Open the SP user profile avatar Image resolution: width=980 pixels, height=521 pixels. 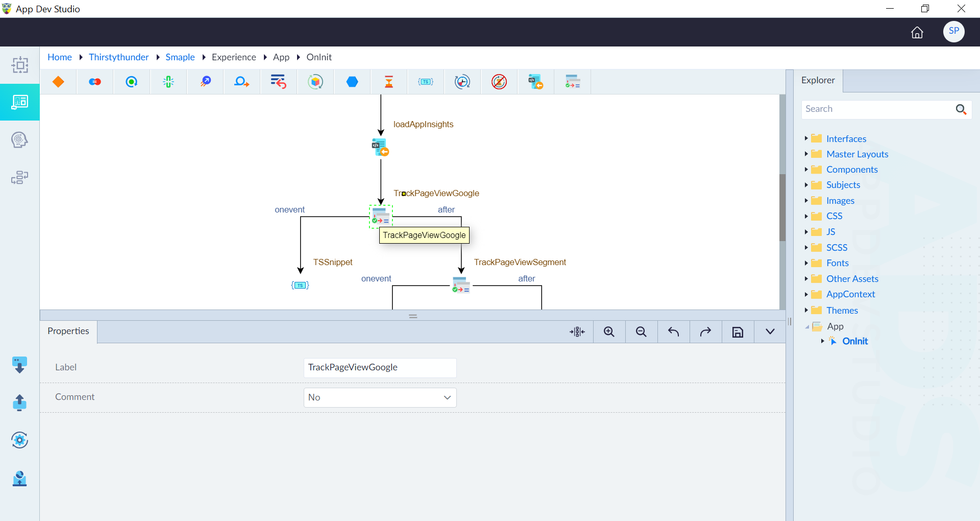pos(954,31)
